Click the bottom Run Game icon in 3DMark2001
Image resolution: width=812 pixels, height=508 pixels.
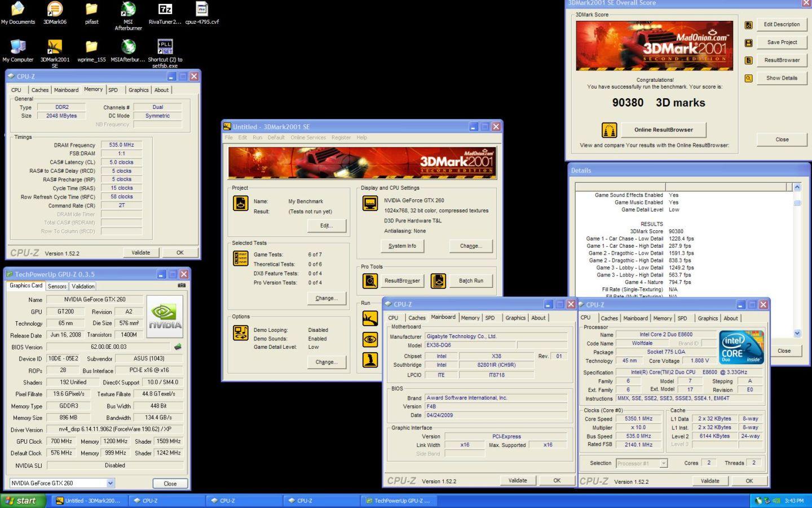point(370,360)
